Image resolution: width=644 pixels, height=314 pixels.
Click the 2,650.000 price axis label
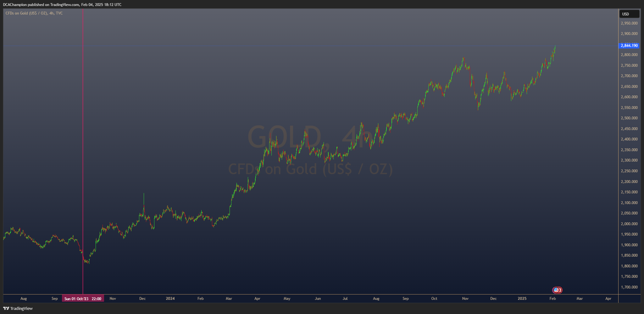629,87
